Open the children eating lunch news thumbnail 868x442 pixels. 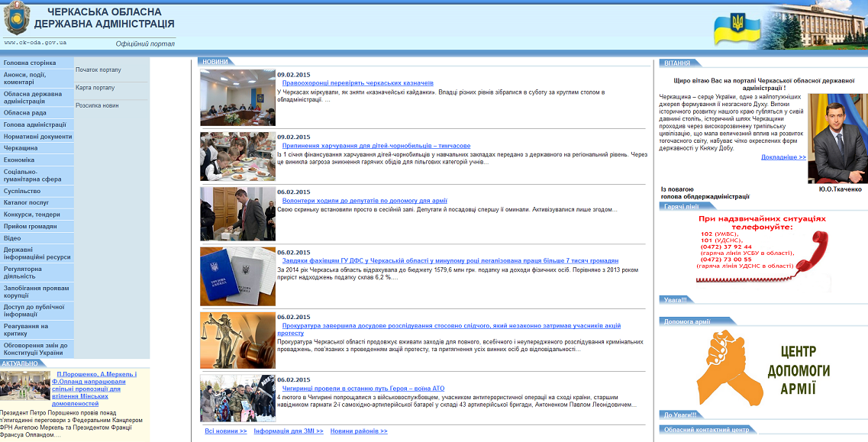238,156
